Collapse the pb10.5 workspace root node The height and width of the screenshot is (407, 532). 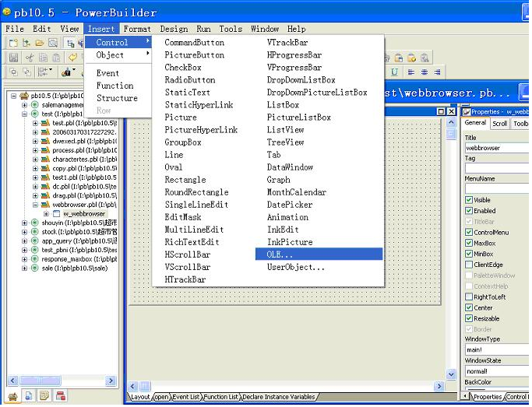pos(13,96)
